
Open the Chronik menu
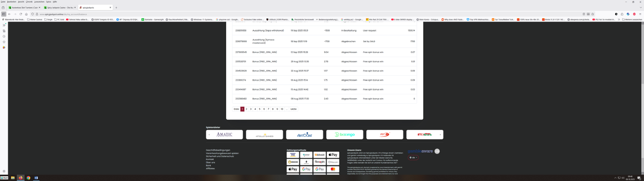pos(29,2)
